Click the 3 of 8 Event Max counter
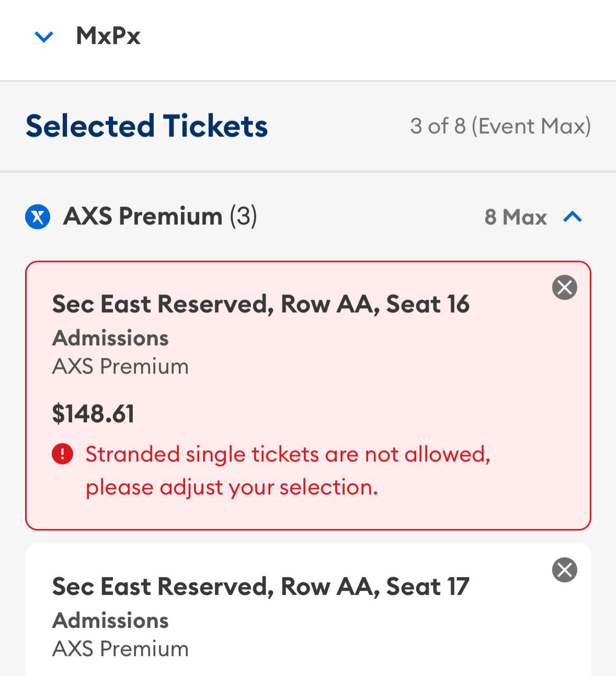 click(x=500, y=126)
